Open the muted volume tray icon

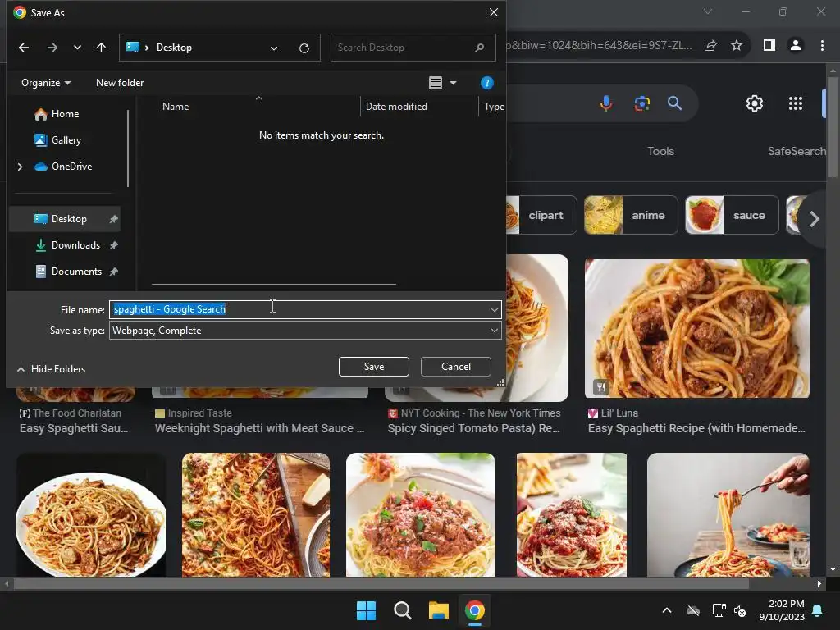point(741,610)
